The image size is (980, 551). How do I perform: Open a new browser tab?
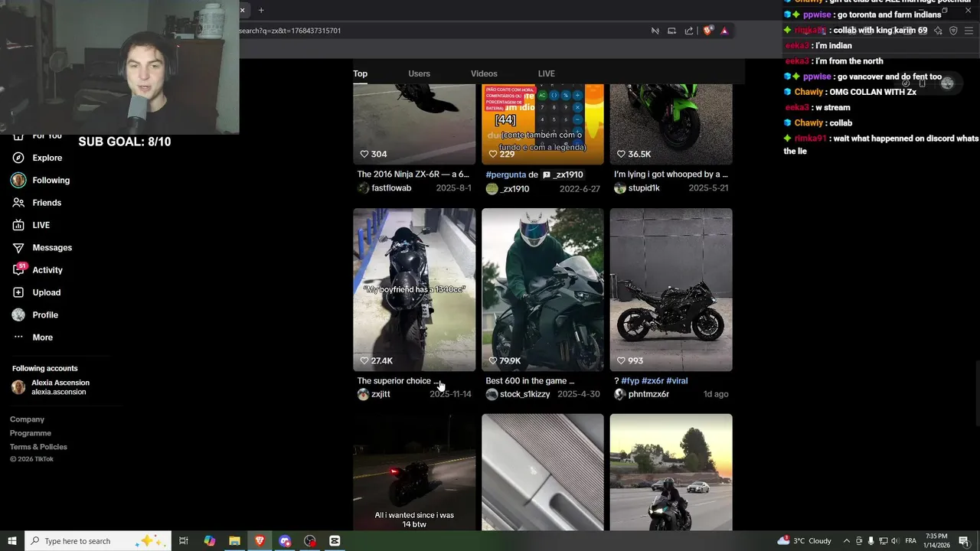[x=261, y=10]
